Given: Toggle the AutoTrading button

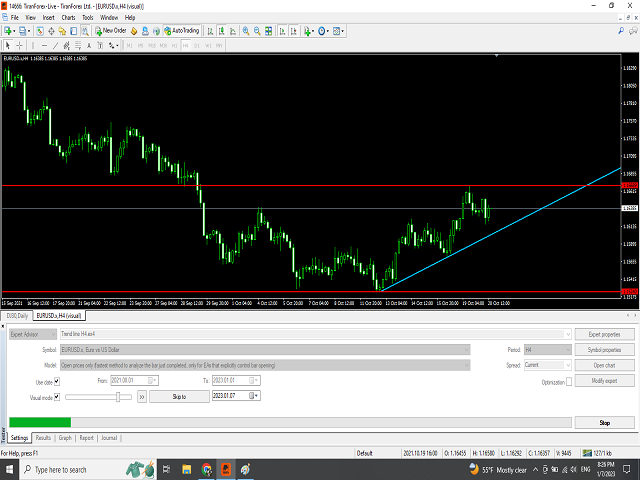Looking at the screenshot, I should coord(181,31).
